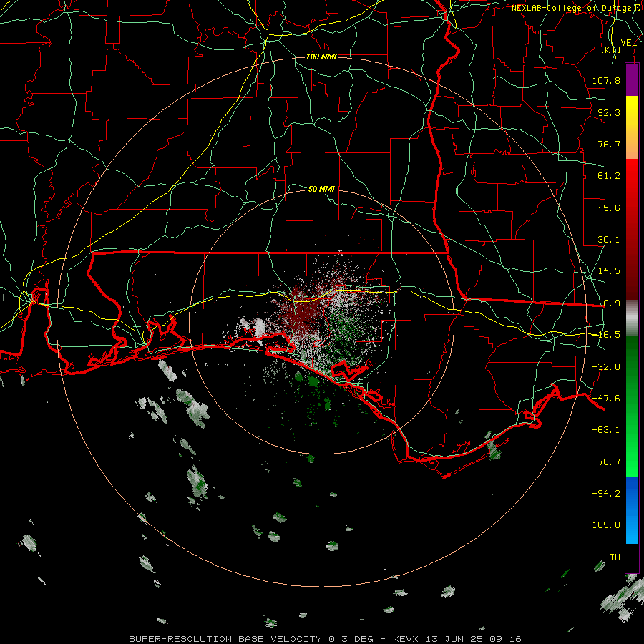Image resolution: width=644 pixels, height=644 pixels.
Task: Click the purple segment of velocity color bar
Action: [632, 80]
